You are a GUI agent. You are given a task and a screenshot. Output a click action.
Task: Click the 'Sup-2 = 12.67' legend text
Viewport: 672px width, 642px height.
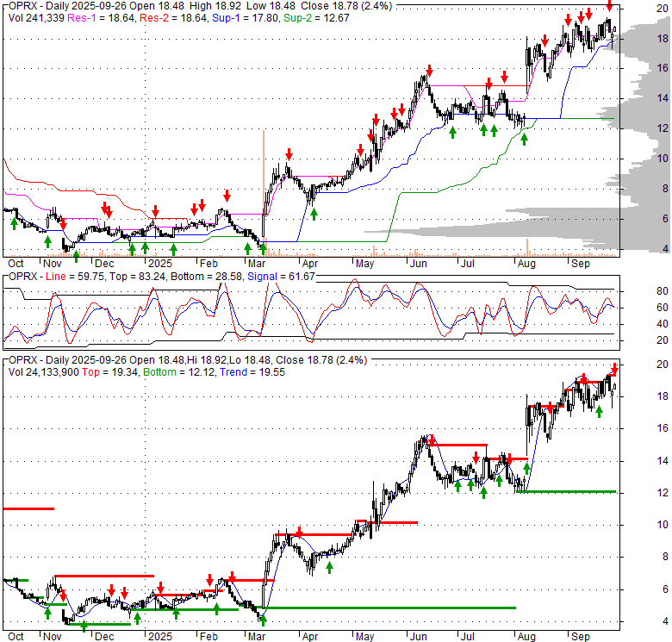(316, 18)
